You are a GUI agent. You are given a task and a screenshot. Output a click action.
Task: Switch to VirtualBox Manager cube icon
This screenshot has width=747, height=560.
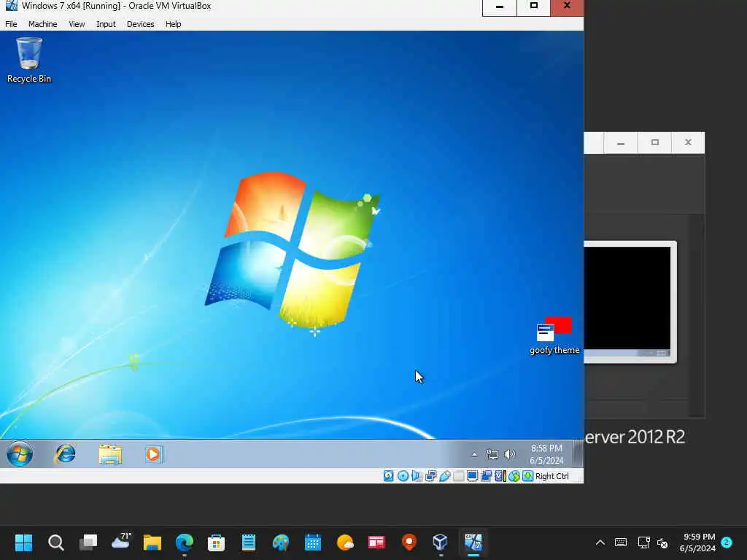click(x=441, y=542)
